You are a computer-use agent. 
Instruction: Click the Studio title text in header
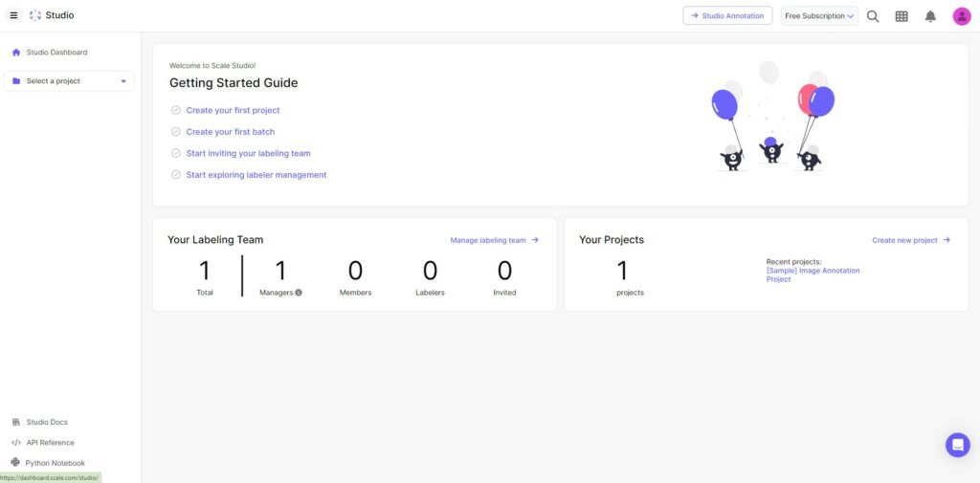pyautogui.click(x=60, y=15)
